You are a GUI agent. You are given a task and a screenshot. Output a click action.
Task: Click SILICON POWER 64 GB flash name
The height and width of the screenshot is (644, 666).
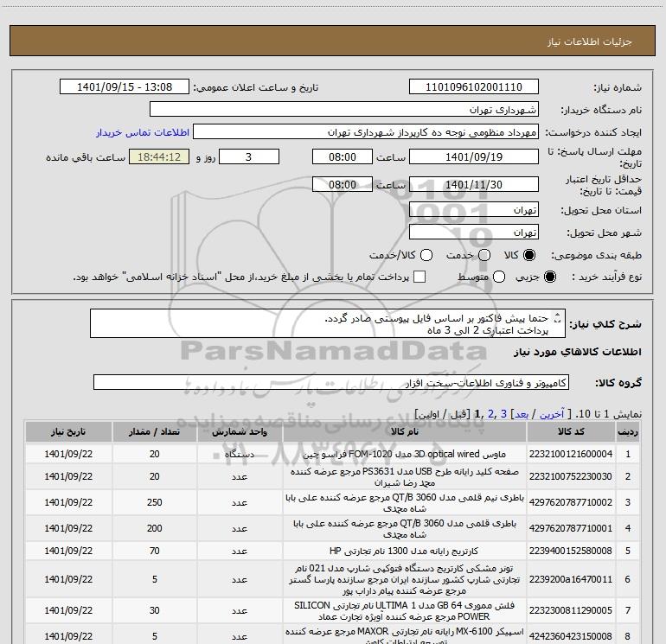point(405,610)
